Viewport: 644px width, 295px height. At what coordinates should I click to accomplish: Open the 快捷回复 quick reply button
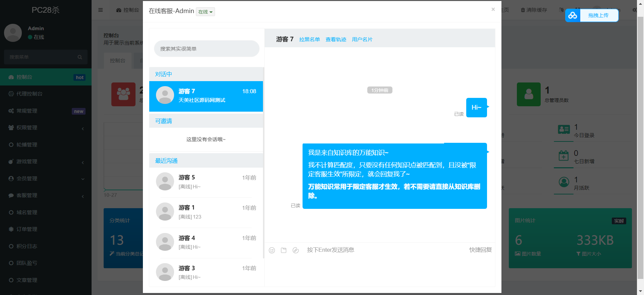480,250
